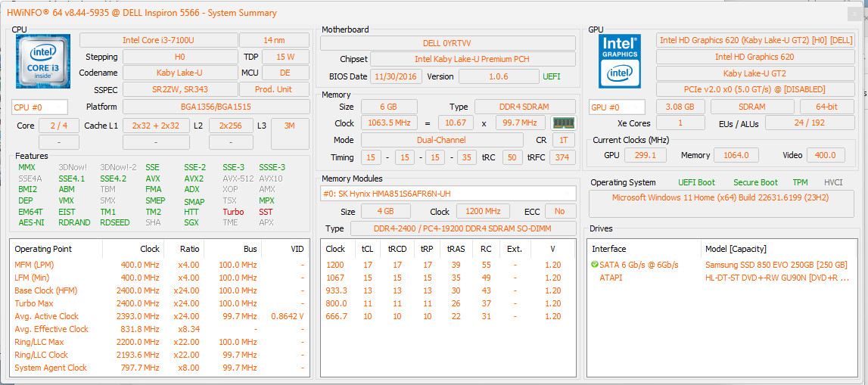Click the SST feature label
This screenshot has width=868, height=385.
pos(266,212)
